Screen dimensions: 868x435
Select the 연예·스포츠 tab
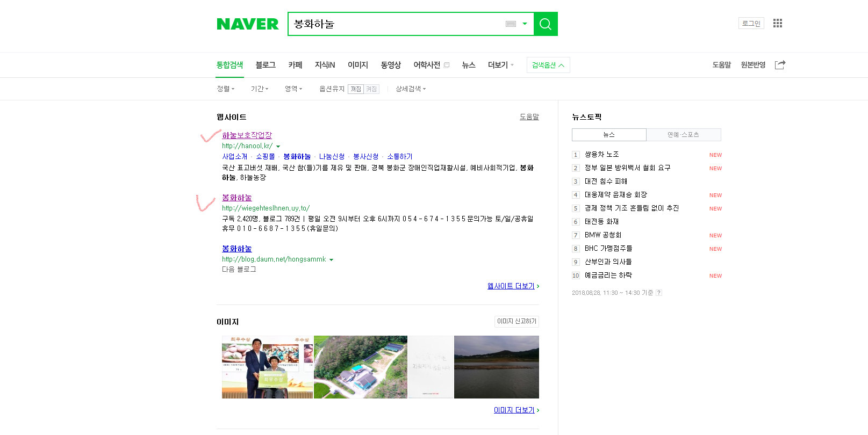coord(684,135)
